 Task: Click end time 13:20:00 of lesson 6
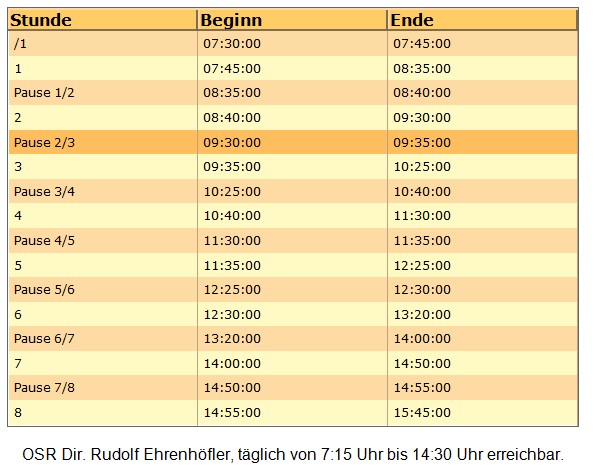(x=422, y=315)
